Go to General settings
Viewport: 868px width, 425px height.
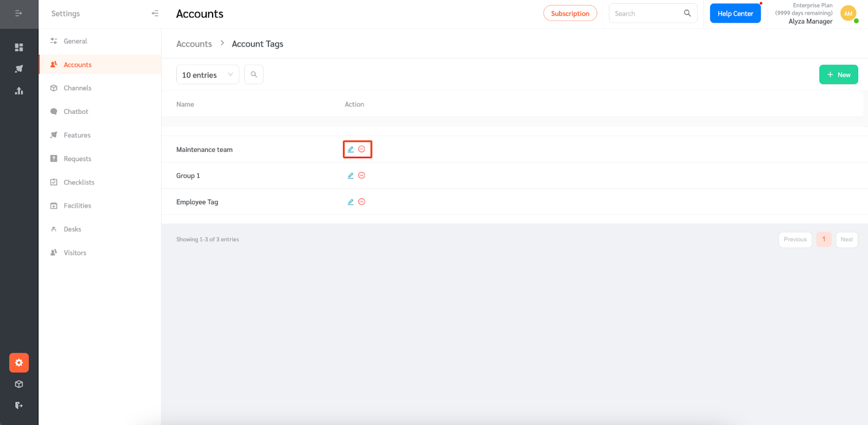pyautogui.click(x=100, y=41)
